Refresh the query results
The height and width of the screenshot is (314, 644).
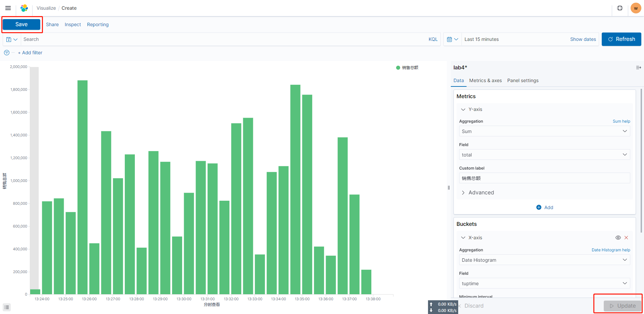[x=622, y=39]
